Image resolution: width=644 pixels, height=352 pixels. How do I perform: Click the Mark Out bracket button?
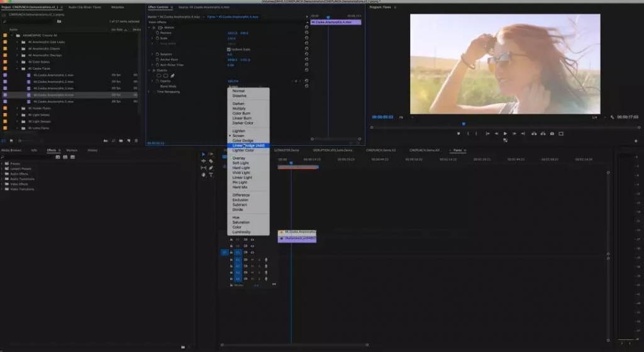tap(477, 134)
